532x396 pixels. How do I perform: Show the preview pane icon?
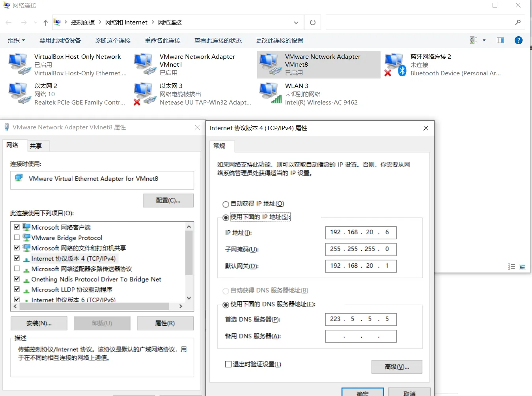click(500, 40)
